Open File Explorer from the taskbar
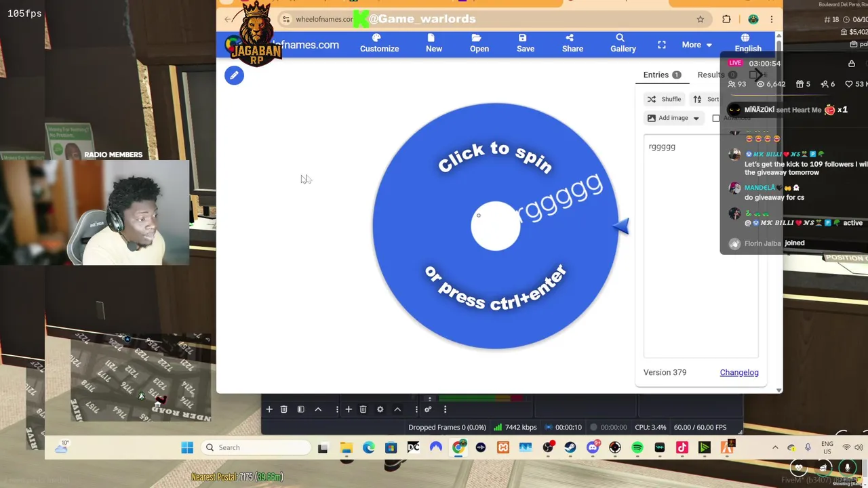The width and height of the screenshot is (868, 488). pyautogui.click(x=347, y=447)
